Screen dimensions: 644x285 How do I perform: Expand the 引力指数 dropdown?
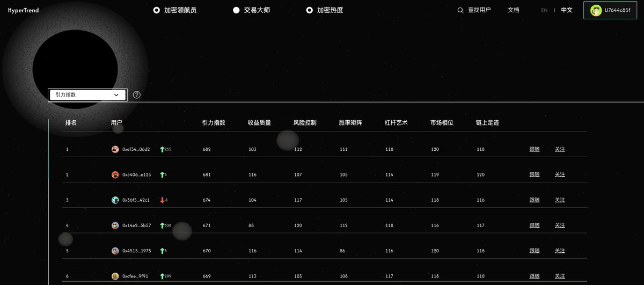click(x=88, y=95)
